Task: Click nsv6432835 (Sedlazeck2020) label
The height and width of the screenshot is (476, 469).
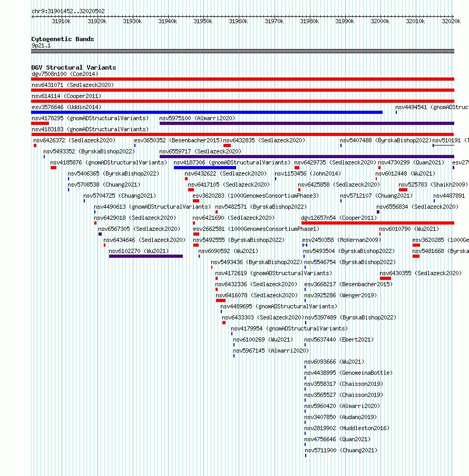Action: [264, 141]
